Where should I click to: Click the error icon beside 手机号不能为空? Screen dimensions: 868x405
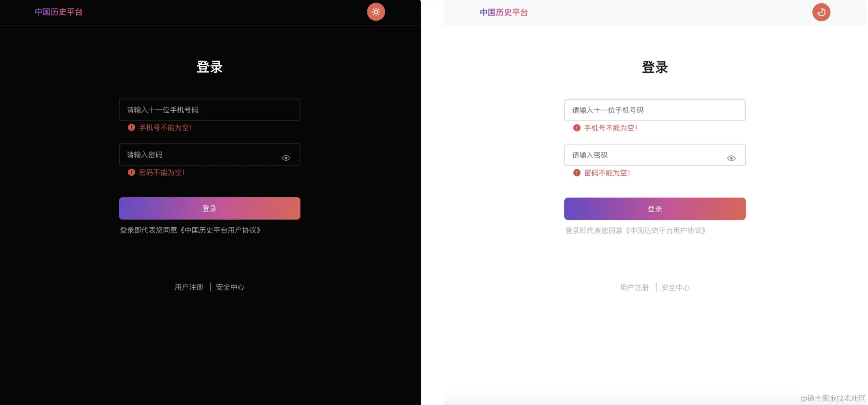click(x=131, y=127)
